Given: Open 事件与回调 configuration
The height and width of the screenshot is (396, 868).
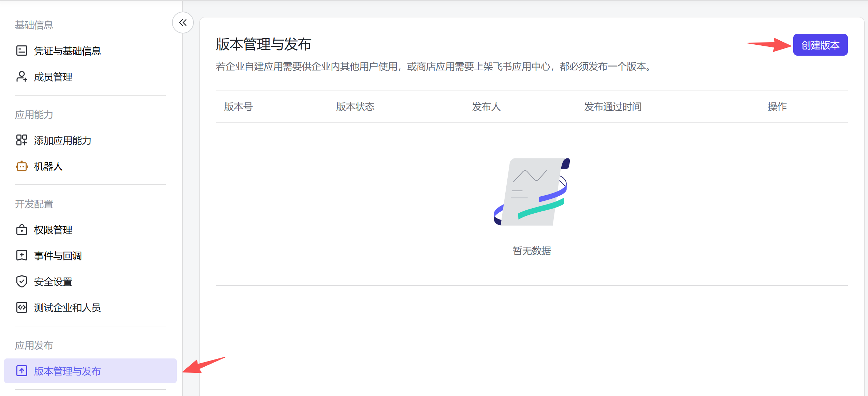Looking at the screenshot, I should point(58,256).
